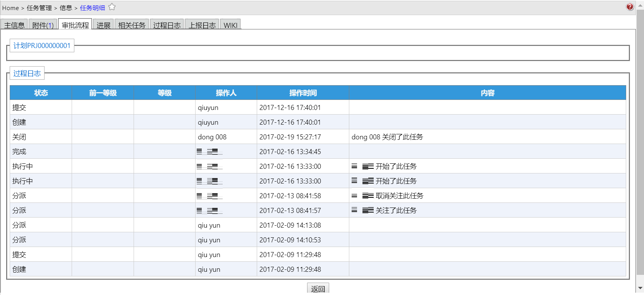This screenshot has height=295, width=644.
Task: Sort by the 操作时间 column header
Action: (x=303, y=93)
